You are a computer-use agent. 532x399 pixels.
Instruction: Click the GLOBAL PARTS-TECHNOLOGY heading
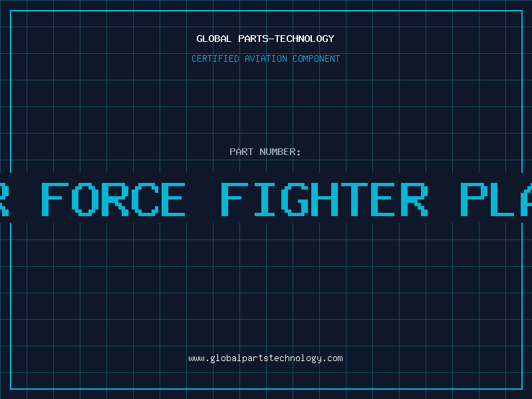(265, 39)
